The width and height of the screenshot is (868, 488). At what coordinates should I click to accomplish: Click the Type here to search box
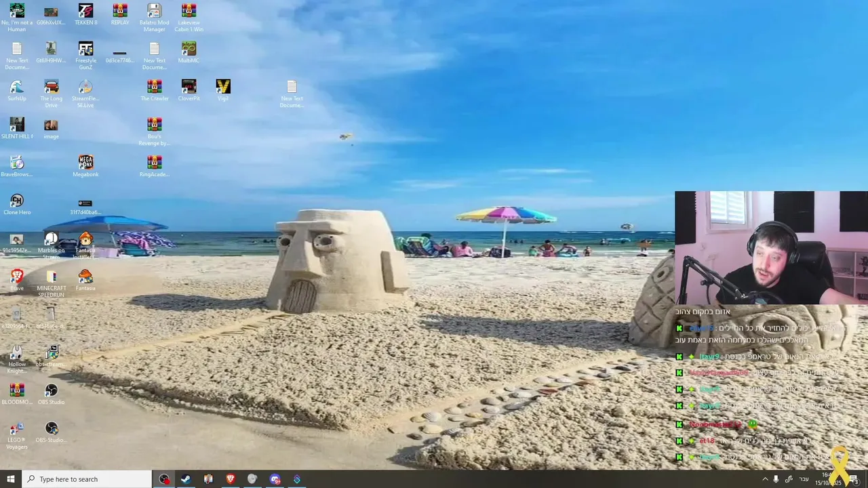87,479
